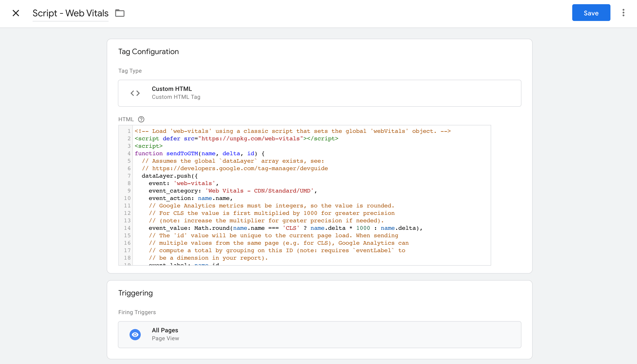Screen dimensions: 637x364
Task: Click the Triggering section heading
Action: pos(135,293)
